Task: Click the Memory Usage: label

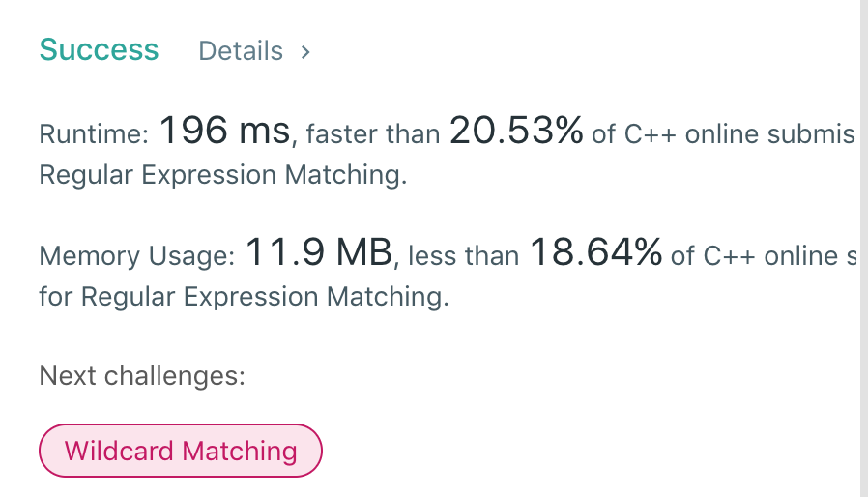Action: coord(136,256)
